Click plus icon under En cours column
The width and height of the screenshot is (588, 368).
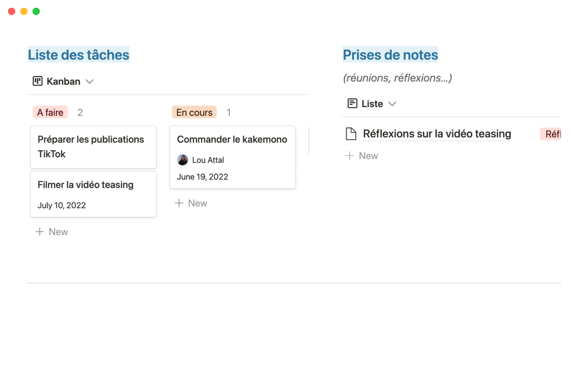tap(179, 203)
